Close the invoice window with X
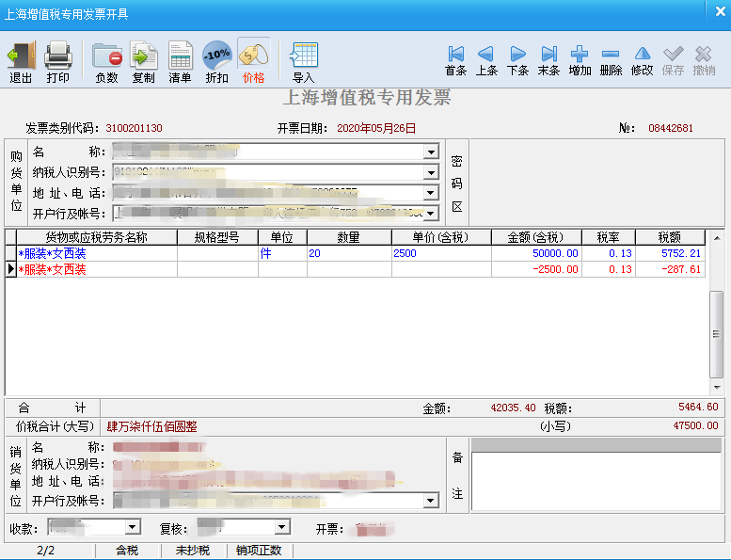The height and width of the screenshot is (560, 731). (x=720, y=11)
